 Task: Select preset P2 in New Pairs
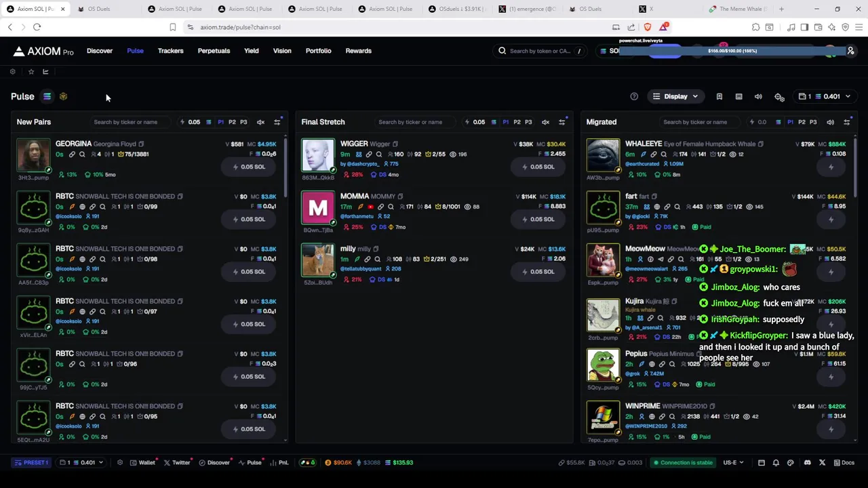pos(232,122)
